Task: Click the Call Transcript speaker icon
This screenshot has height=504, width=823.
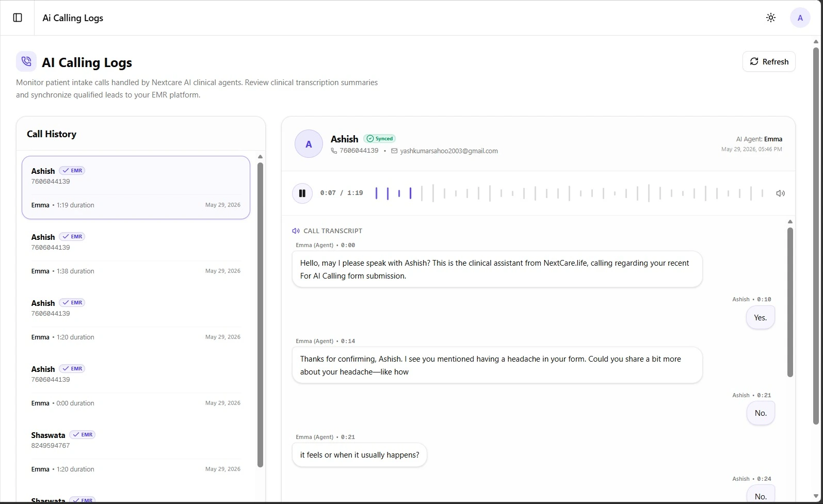Action: tap(296, 231)
